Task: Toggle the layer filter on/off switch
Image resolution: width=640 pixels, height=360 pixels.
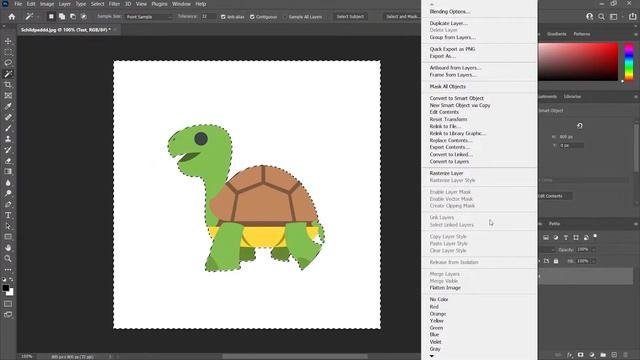Action: coord(595,236)
